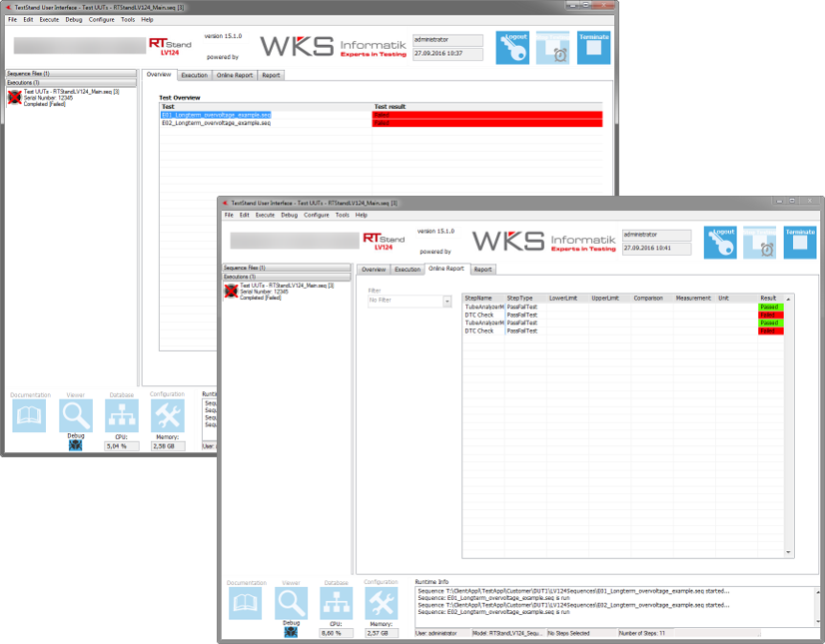Screen dimensions: 825x644
Task: Switch to Execution tab in front window
Action: point(408,270)
